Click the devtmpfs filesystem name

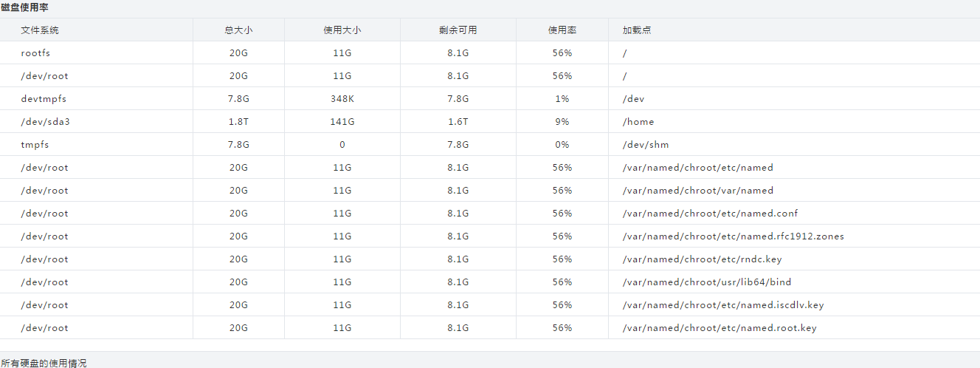click(x=44, y=99)
